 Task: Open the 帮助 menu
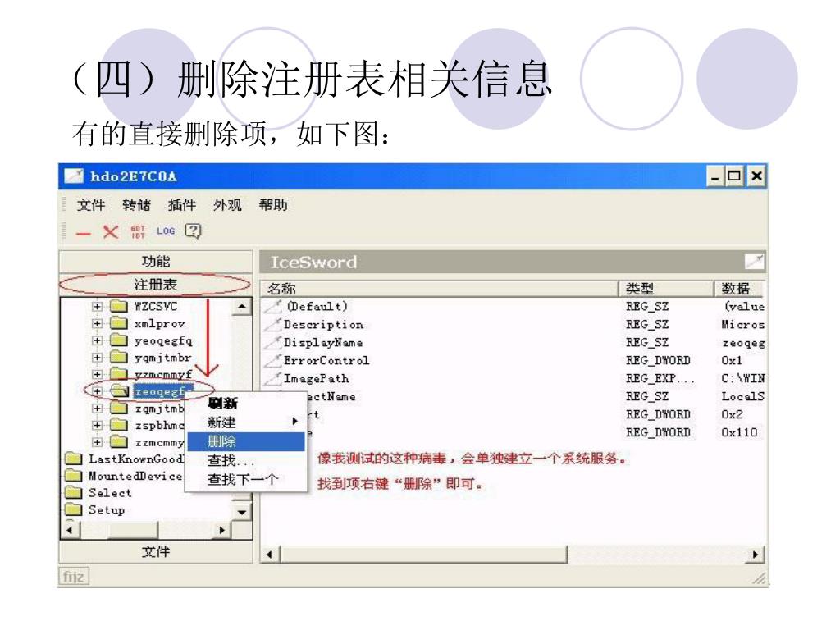(273, 205)
